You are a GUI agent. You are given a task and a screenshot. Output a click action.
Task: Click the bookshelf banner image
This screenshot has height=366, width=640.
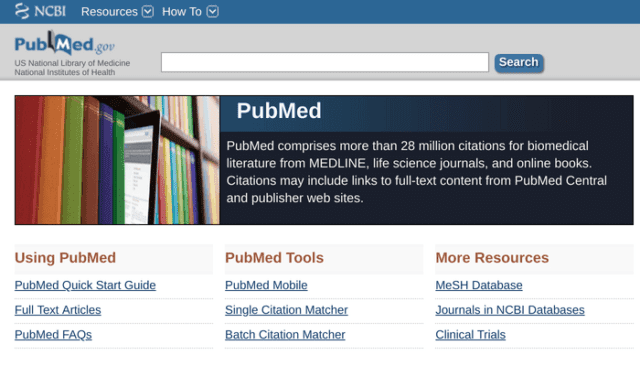pos(117,160)
